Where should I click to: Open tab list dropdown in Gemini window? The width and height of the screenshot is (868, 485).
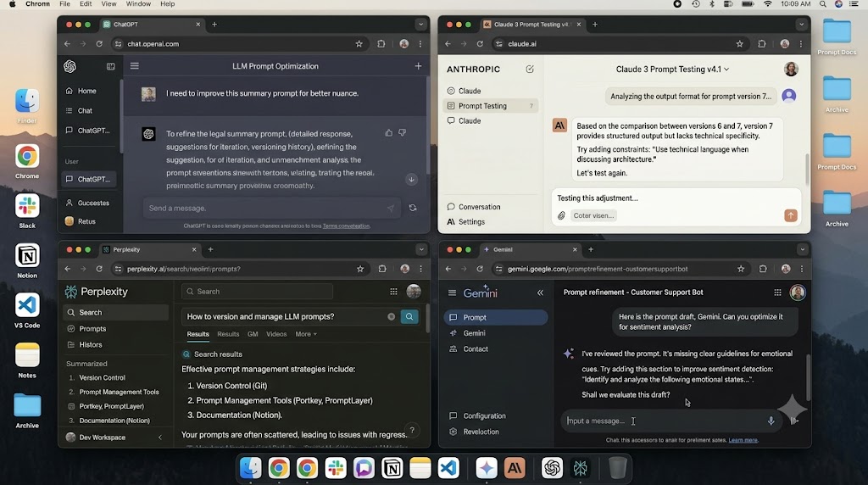pyautogui.click(x=802, y=249)
